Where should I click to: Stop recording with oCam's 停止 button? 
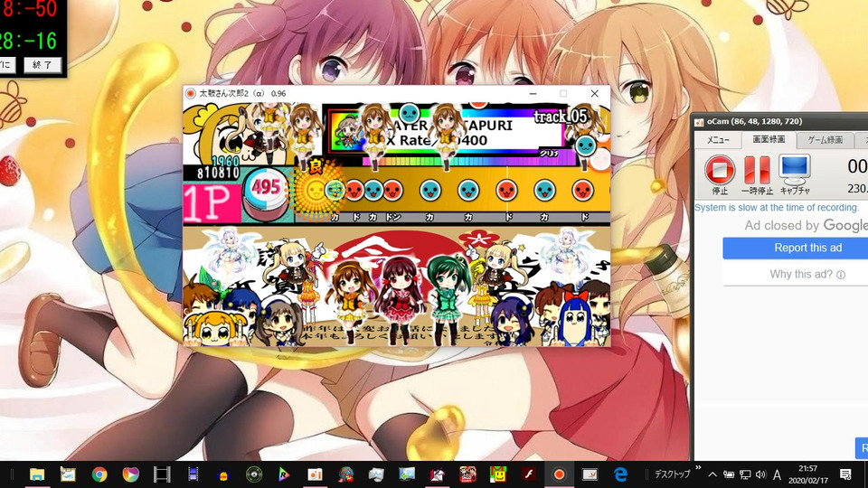click(x=720, y=174)
